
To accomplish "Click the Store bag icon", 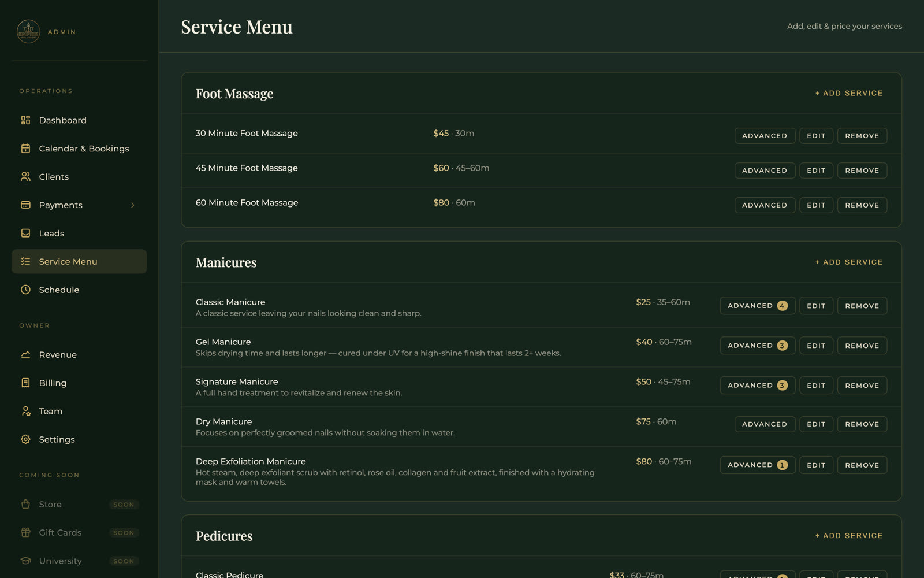I will [25, 505].
